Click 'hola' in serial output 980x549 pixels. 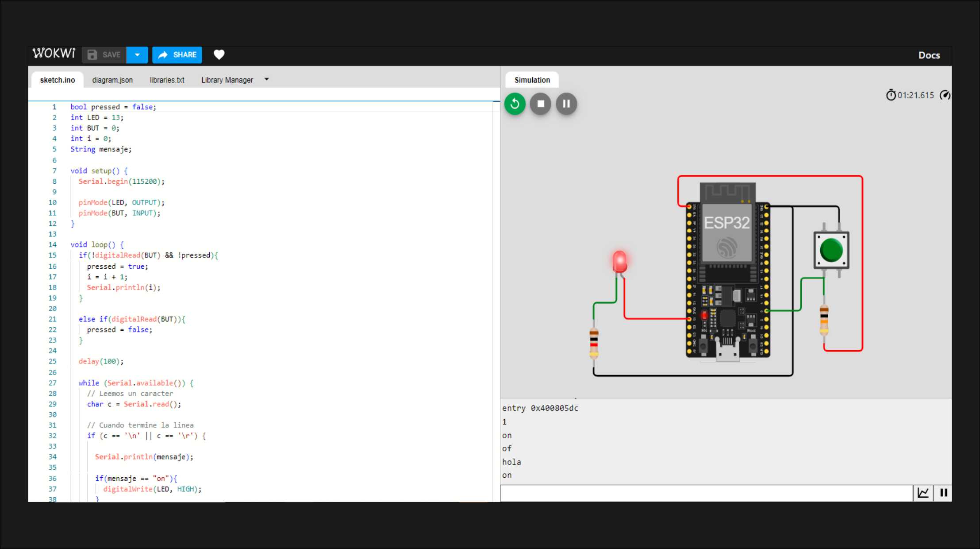[x=511, y=462]
